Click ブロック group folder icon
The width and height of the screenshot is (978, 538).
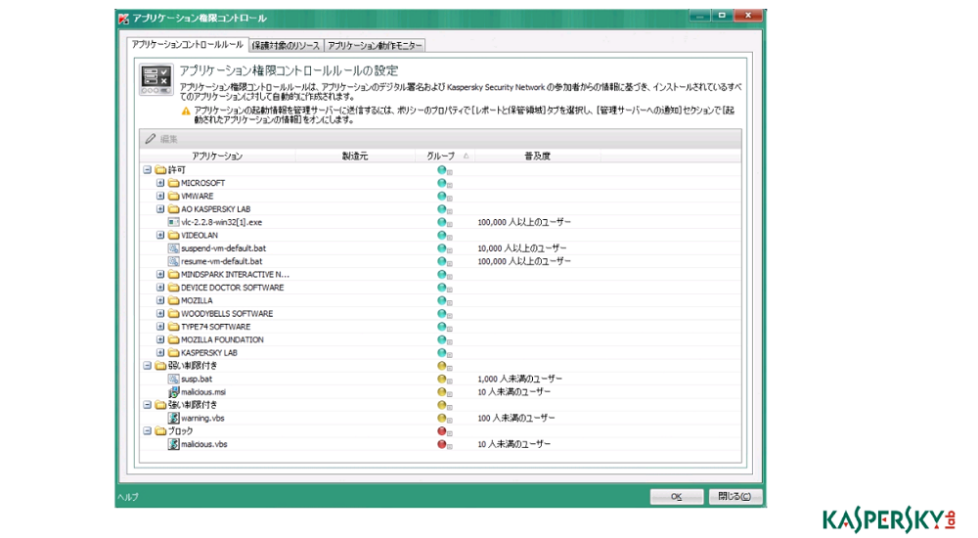(160, 431)
